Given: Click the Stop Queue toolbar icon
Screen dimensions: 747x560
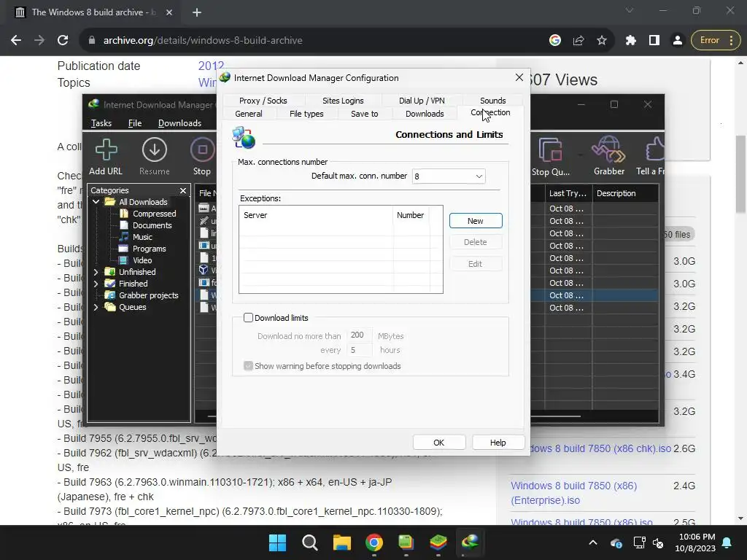Looking at the screenshot, I should [x=551, y=157].
